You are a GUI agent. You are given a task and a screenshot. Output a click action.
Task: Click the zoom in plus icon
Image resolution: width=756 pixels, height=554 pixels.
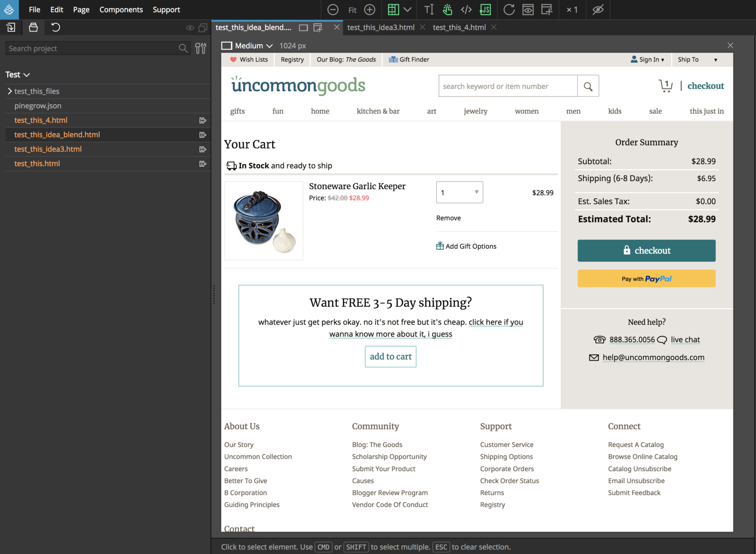[369, 9]
